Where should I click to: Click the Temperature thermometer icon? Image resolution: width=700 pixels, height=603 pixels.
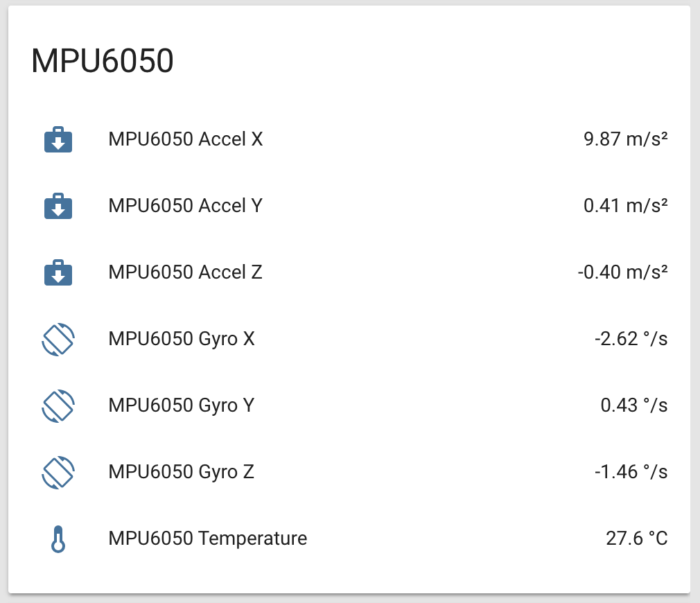[x=58, y=539]
